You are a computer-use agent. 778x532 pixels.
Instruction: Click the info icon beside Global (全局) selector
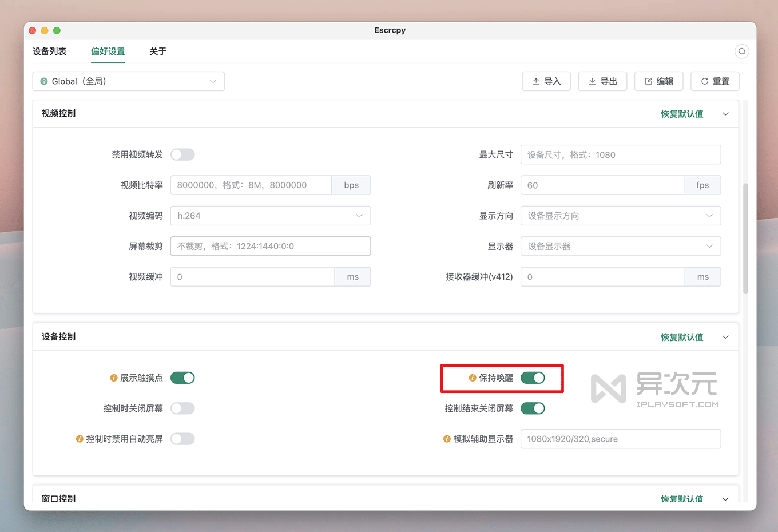[44, 81]
